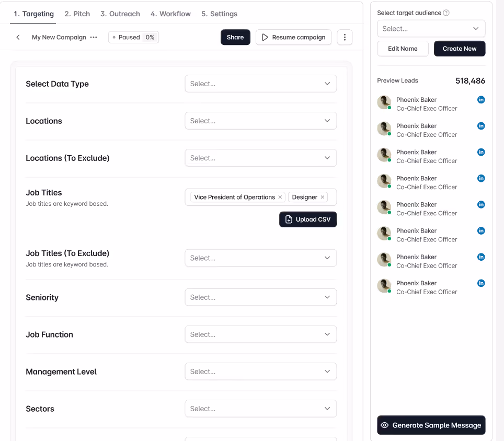This screenshot has height=441, width=504.
Task: Open LinkedIn icon of fifth Phoenix Baker lead
Action: pos(481,205)
